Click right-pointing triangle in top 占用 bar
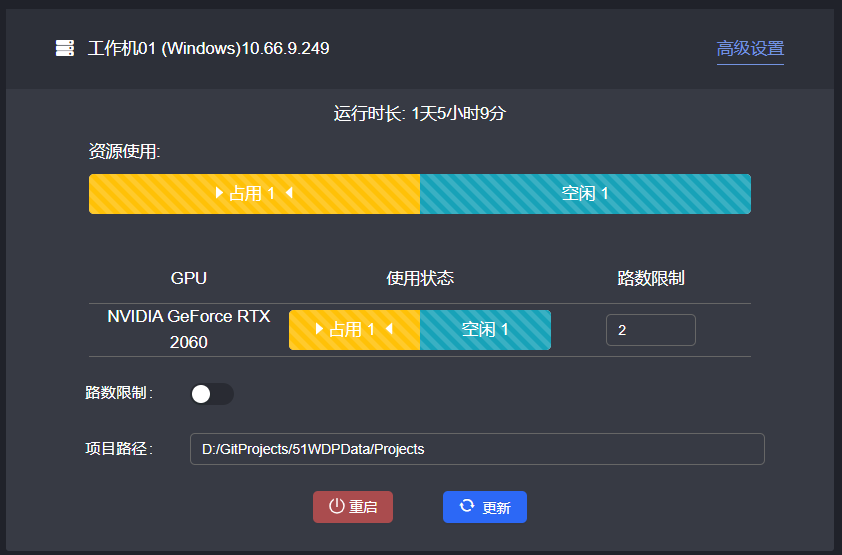The image size is (842, 555). 219,194
